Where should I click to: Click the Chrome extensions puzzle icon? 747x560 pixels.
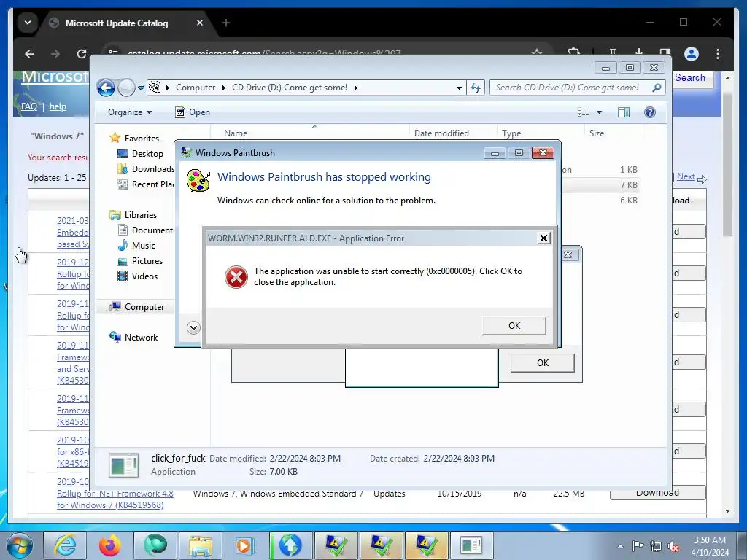[575, 52]
